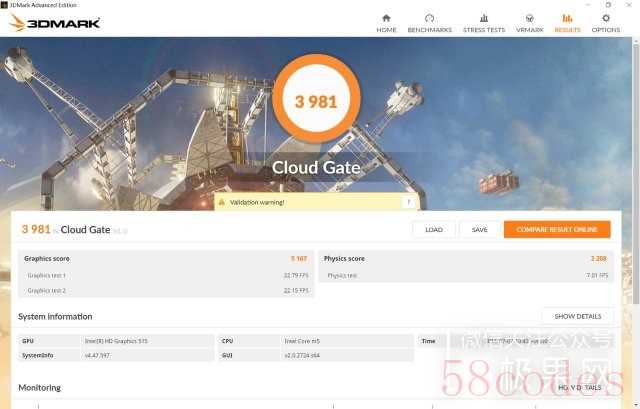This screenshot has height=409, width=640.
Task: Click Compare Result Online
Action: (x=556, y=229)
